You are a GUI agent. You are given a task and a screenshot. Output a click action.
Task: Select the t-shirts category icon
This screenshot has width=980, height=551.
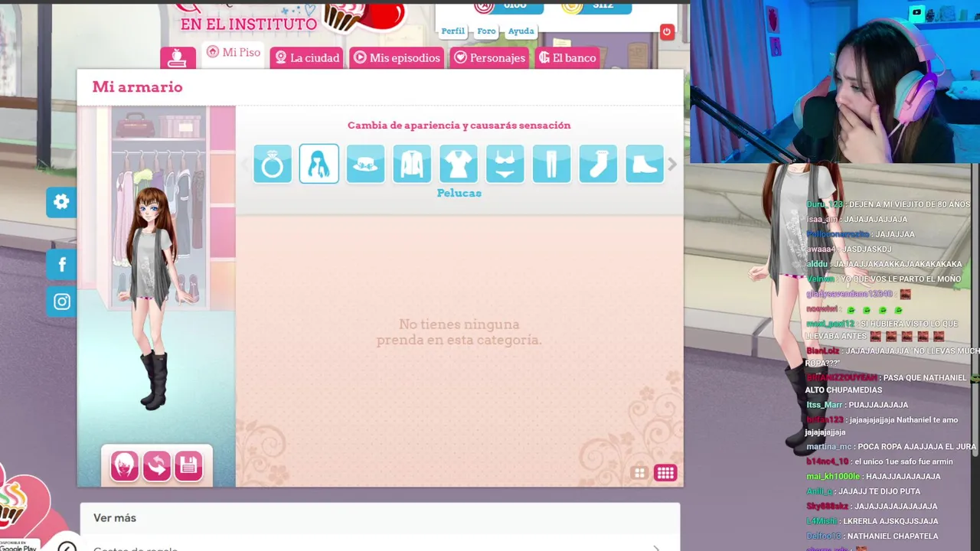click(x=459, y=164)
